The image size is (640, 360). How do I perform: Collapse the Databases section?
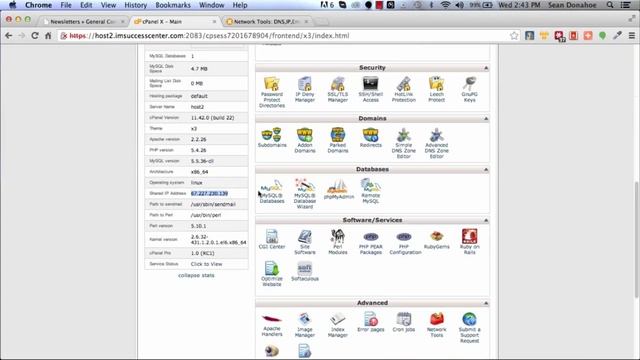[x=486, y=169]
